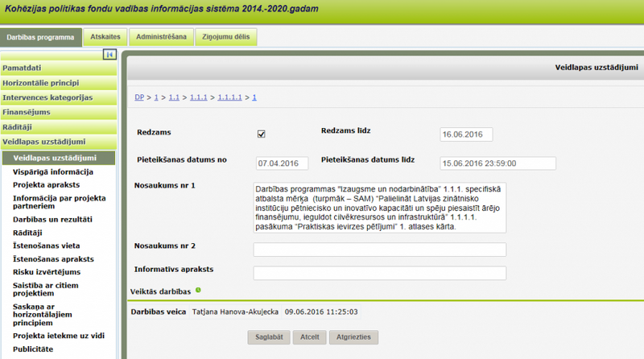Open the Ziņojumu dēlis tab
The image size is (644, 359).
(226, 36)
